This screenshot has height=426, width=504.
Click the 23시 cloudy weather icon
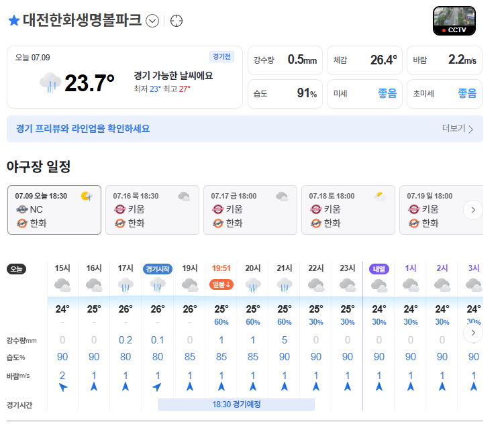click(348, 285)
